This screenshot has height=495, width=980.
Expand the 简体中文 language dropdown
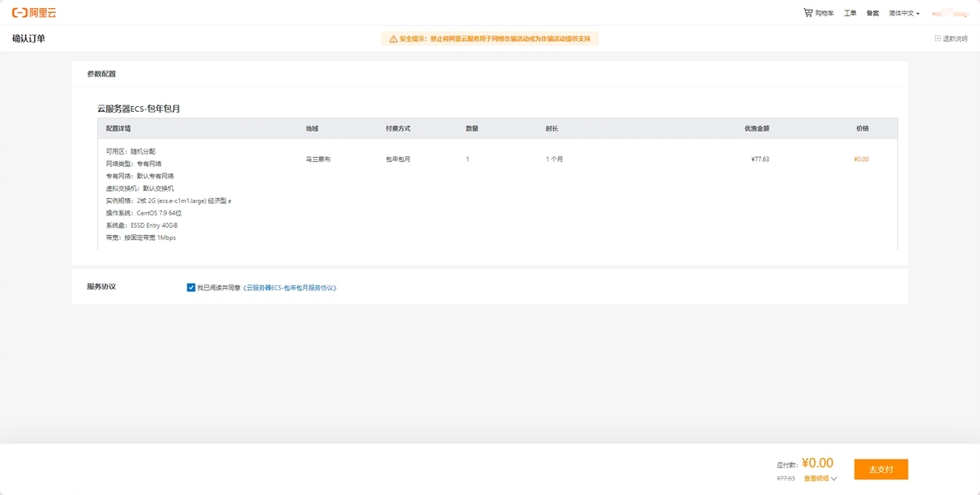tap(904, 13)
